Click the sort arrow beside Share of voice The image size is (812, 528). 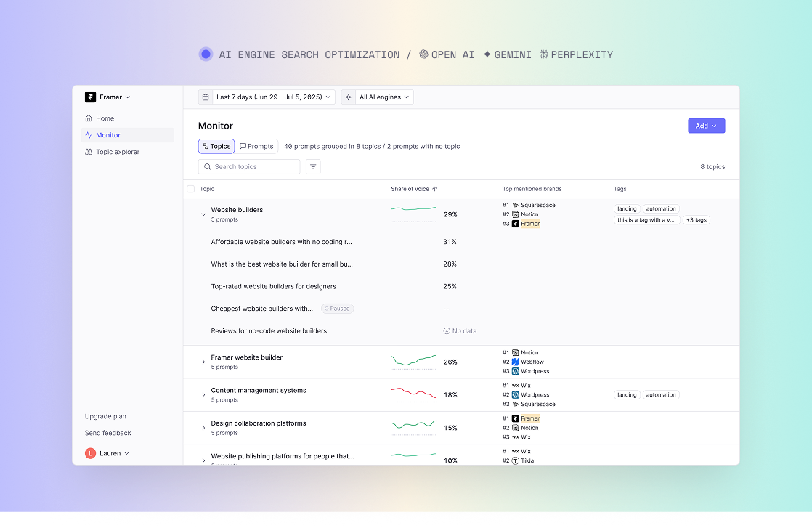(434, 189)
